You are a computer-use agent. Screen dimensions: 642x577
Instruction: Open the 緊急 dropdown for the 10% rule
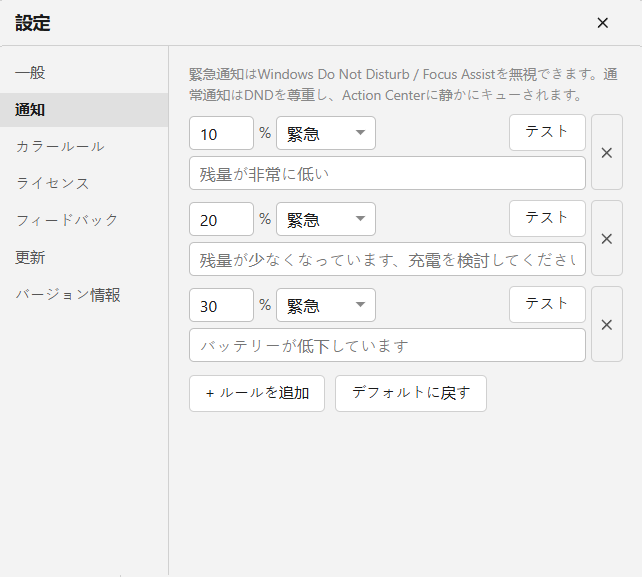pos(326,134)
